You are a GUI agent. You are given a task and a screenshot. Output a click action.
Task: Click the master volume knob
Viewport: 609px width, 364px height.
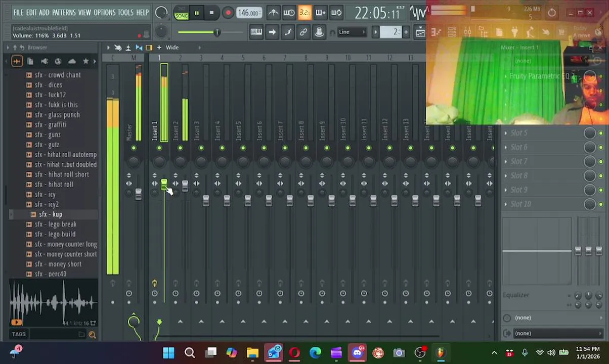pyautogui.click(x=161, y=13)
